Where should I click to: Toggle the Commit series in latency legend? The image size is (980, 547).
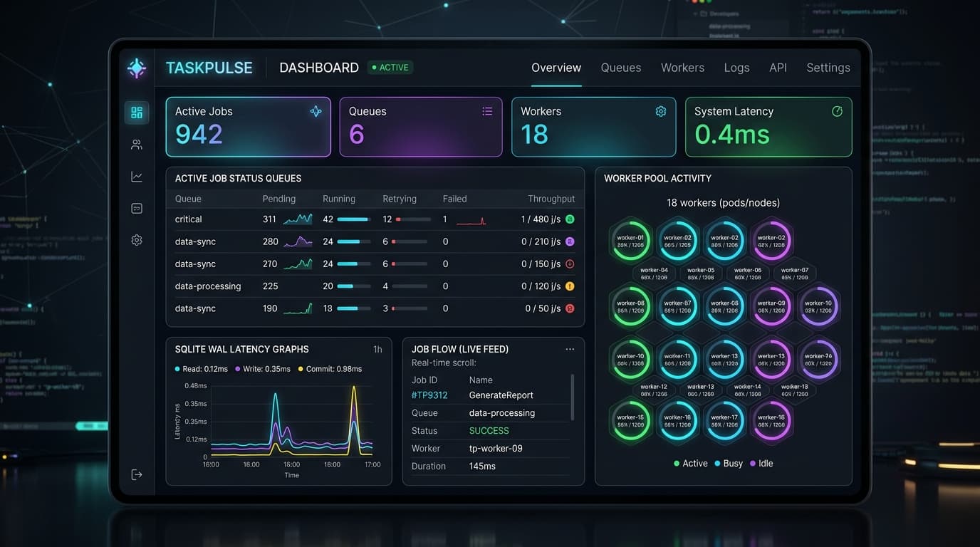(330, 369)
